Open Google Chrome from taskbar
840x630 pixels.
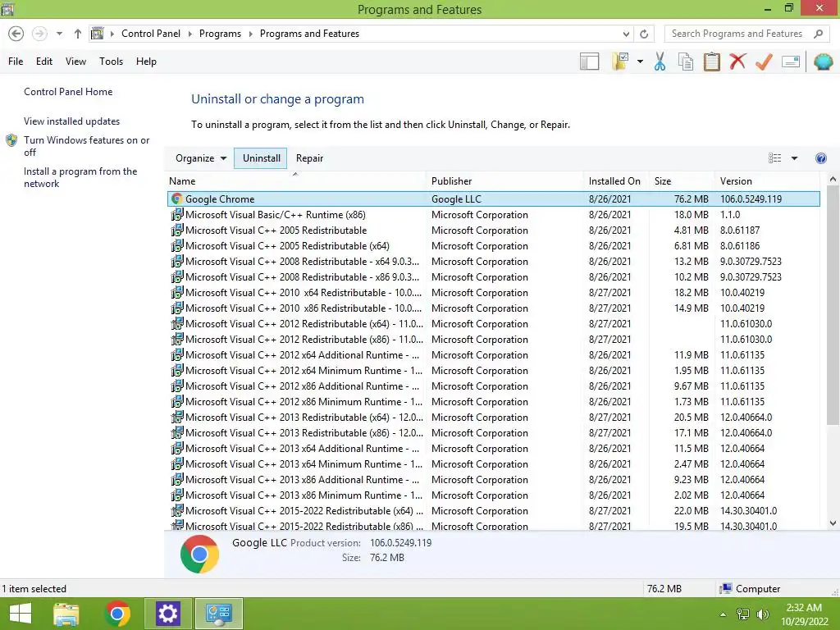(x=117, y=614)
